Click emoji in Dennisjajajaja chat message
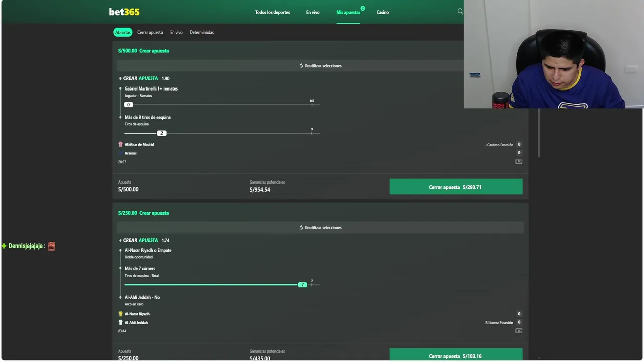 coord(51,246)
